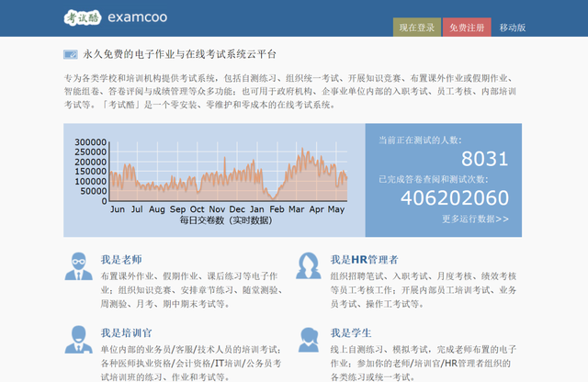This screenshot has height=382, width=588.
Task: Click the teacher avatar icon with glasses
Action: (79, 266)
